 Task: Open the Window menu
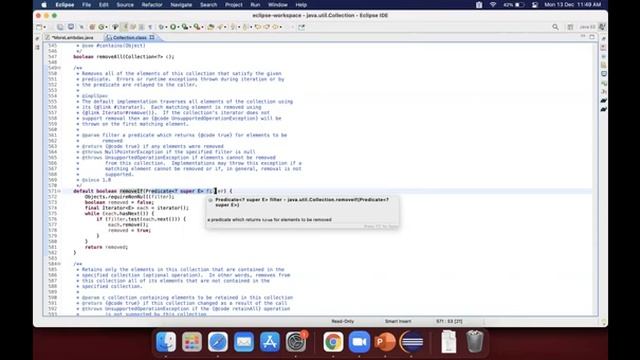[x=278, y=5]
